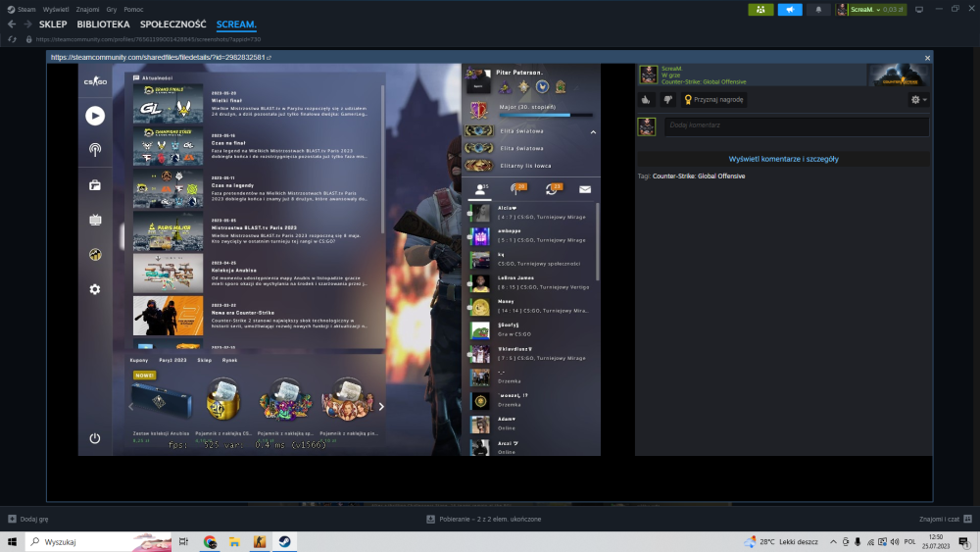
Task: Click the Wielki finał news thumbnail
Action: 169,104
